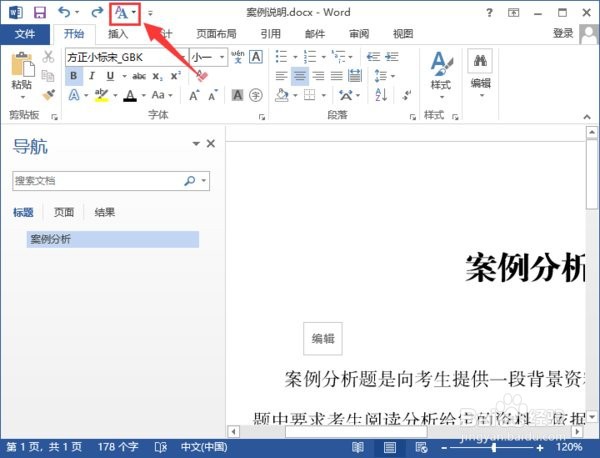Apply paragraph shading paint bucket

click(x=282, y=95)
